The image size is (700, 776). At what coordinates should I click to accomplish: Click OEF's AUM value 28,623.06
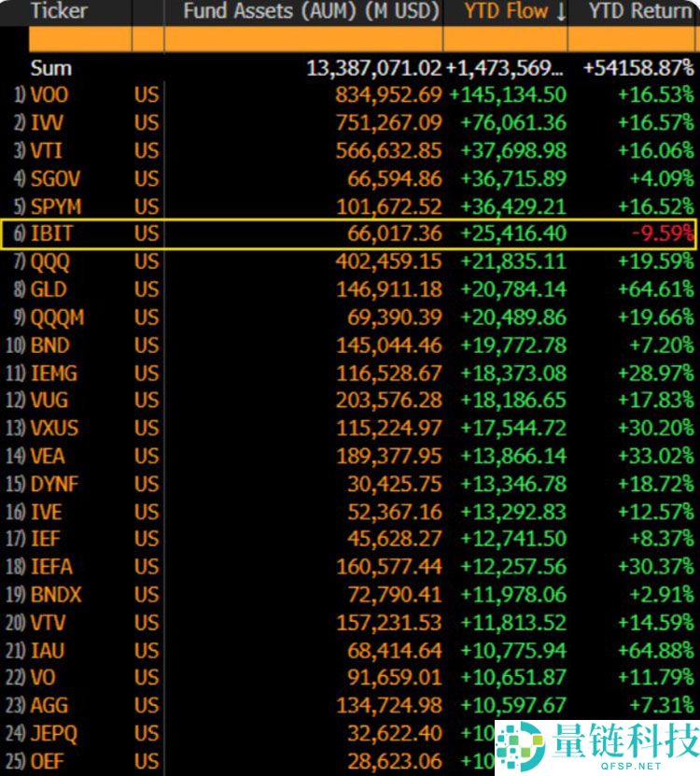(x=394, y=761)
